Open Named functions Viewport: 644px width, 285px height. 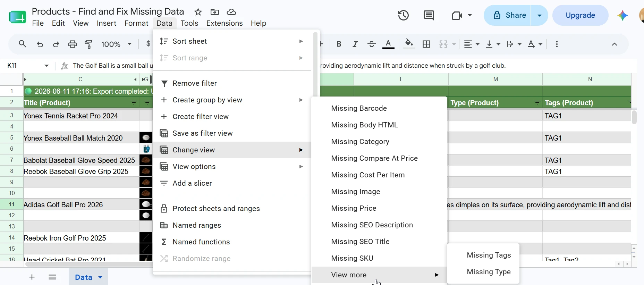(x=232, y=242)
